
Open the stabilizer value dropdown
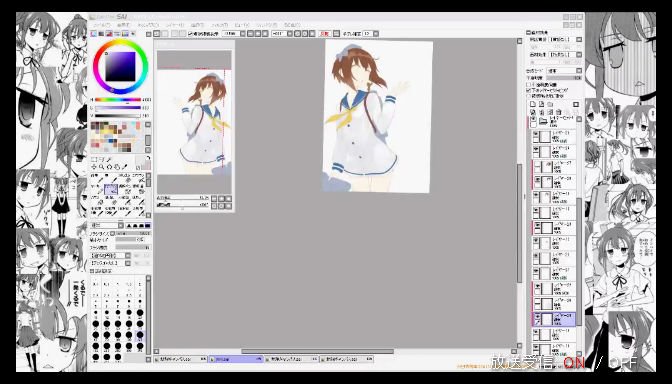(376, 34)
